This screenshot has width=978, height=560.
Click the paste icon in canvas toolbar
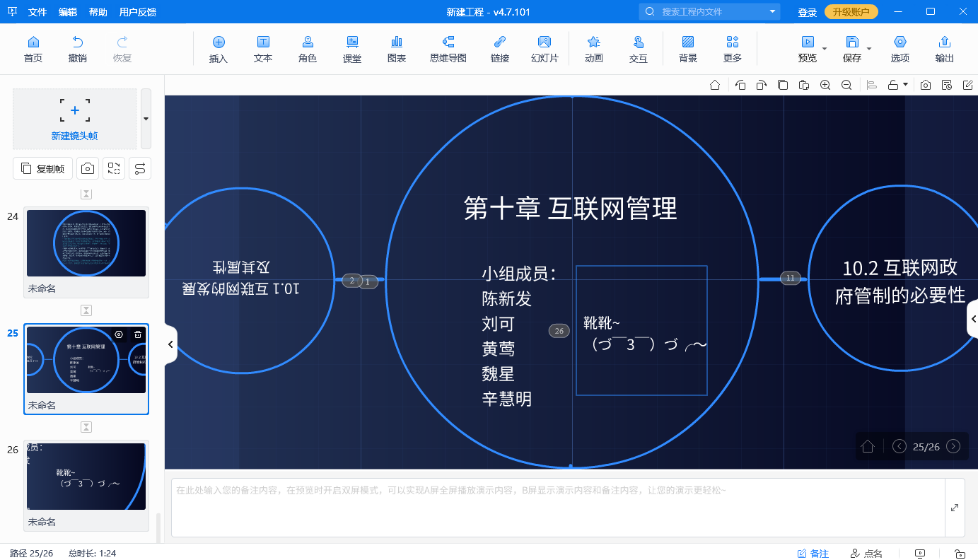(x=804, y=85)
